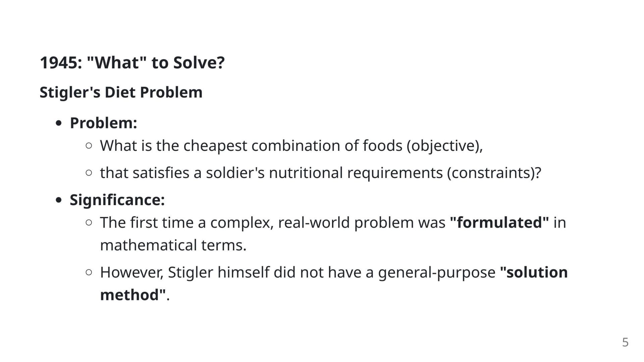Click the word '(constraints)?' ending the second sub-bullet
This screenshot has width=644, height=362.
click(x=494, y=173)
